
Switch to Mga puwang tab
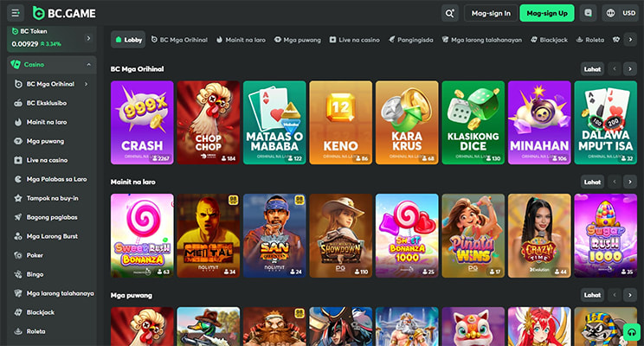(x=298, y=40)
